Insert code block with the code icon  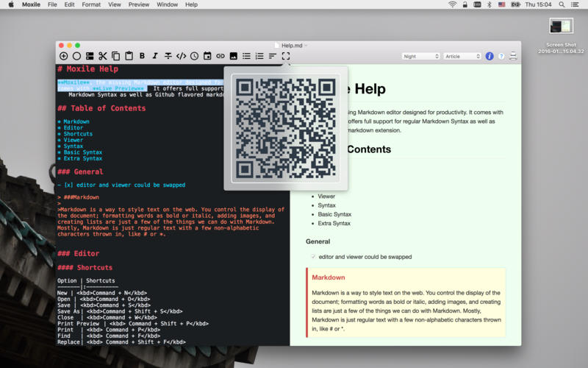(181, 56)
